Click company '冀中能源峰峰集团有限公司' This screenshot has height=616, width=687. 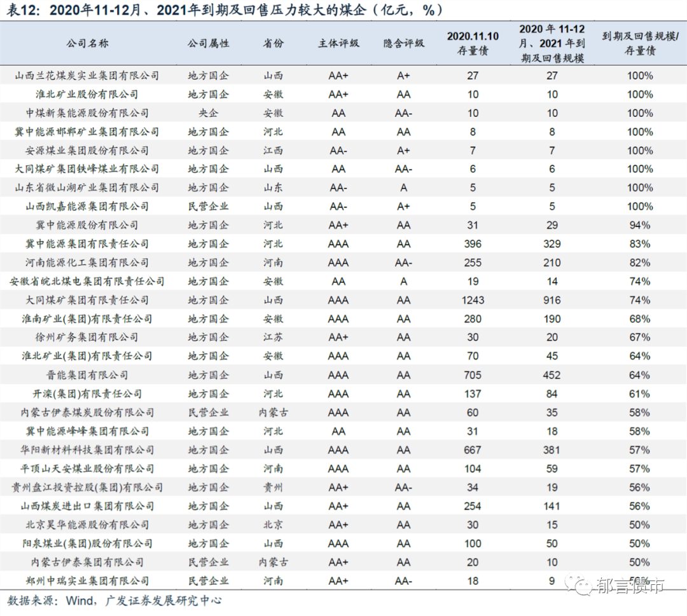[x=87, y=431]
